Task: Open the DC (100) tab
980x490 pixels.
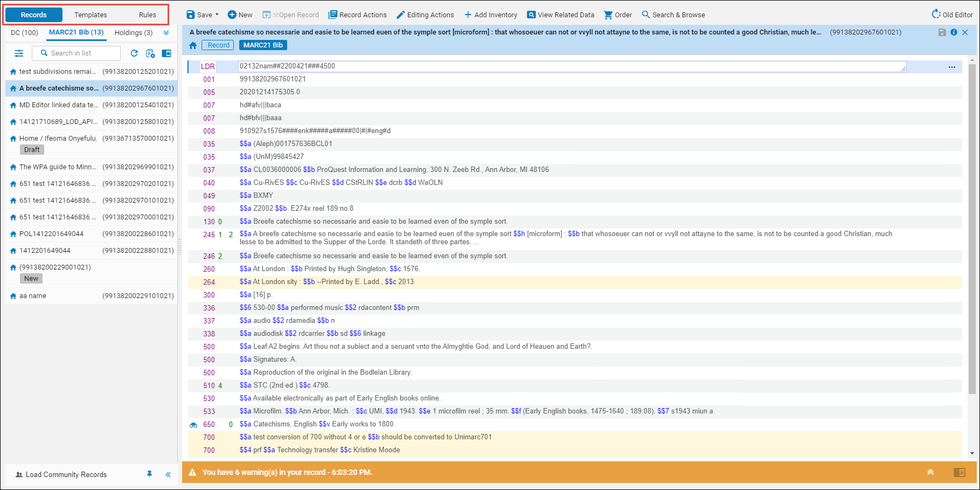Action: point(24,33)
